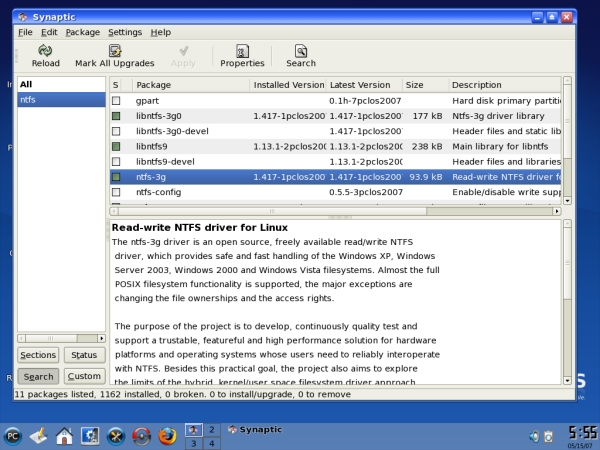The width and height of the screenshot is (600, 450).
Task: Click the Search filter button at bottom left
Action: (x=38, y=377)
